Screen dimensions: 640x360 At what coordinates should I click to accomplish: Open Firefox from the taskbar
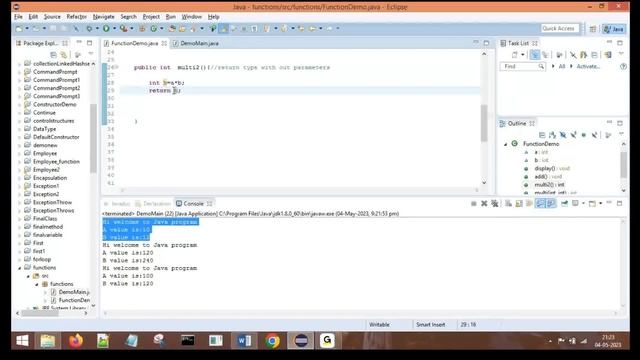point(76,340)
